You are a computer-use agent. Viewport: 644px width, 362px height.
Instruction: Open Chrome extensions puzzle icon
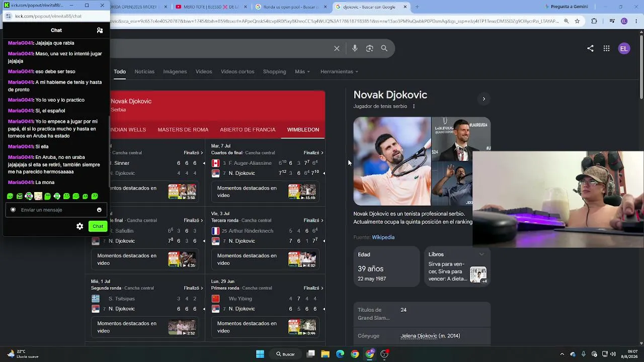pos(594,21)
